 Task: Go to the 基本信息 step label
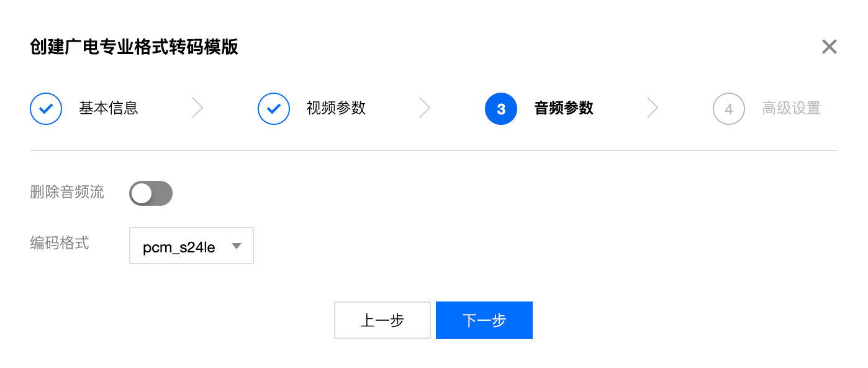coord(109,108)
